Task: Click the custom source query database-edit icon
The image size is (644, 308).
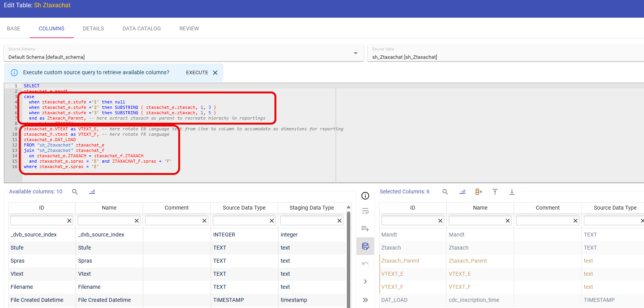Action: 365,246
